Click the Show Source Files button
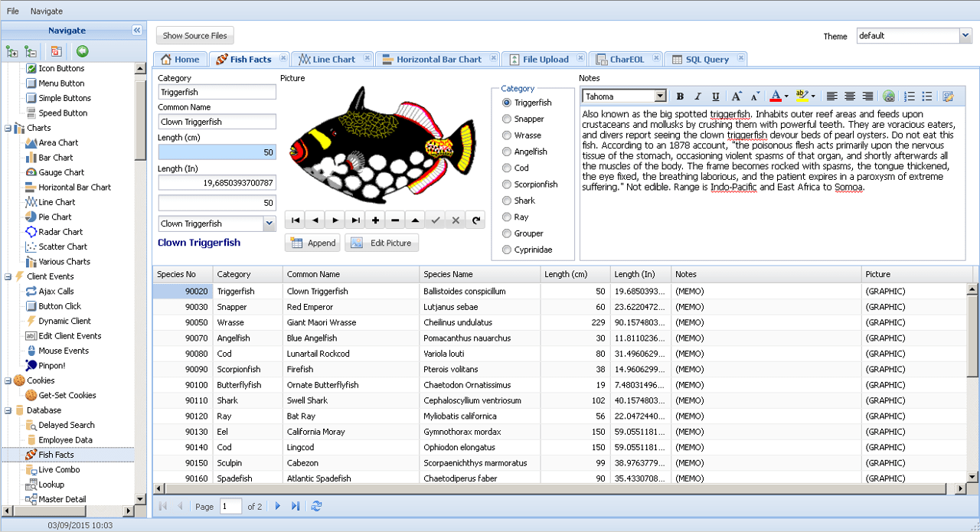 click(x=194, y=35)
